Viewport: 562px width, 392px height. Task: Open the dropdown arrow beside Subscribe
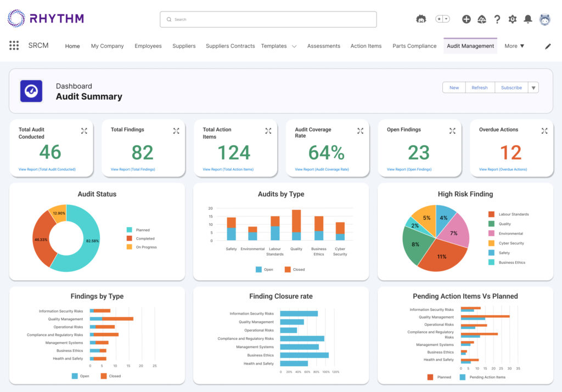click(534, 88)
